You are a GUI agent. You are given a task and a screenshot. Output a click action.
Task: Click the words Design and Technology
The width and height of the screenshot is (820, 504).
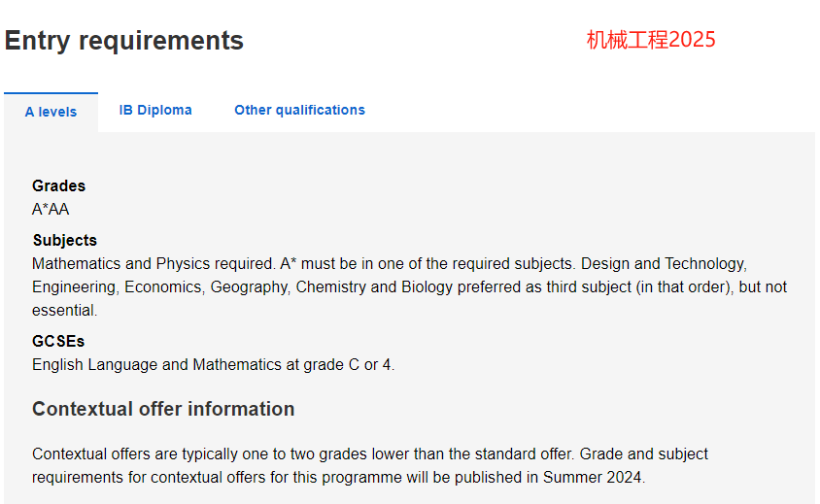pos(665,263)
